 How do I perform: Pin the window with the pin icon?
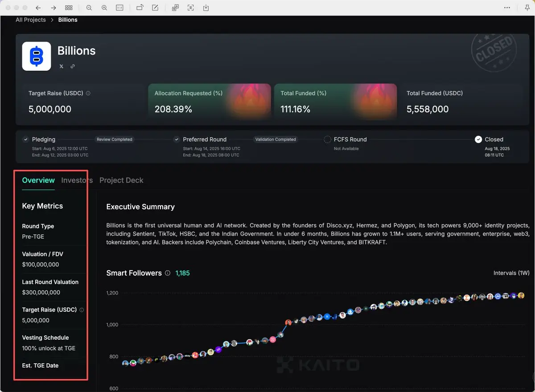527,8
